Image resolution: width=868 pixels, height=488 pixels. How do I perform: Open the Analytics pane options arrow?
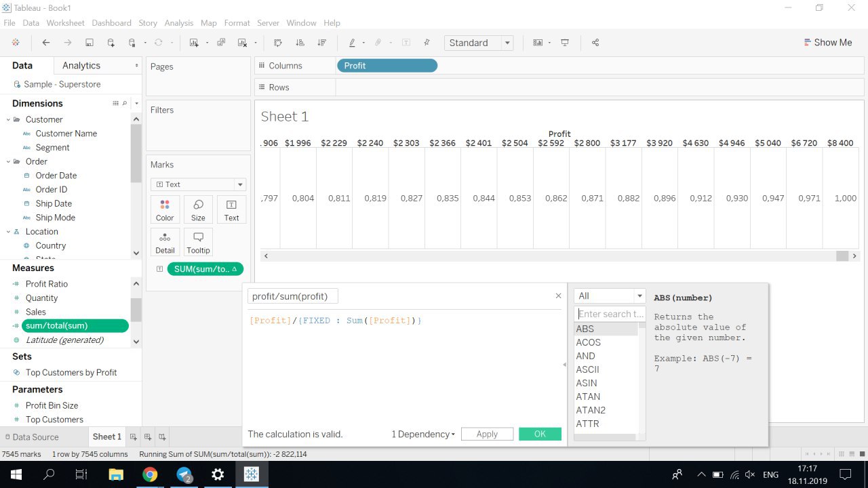tap(138, 66)
